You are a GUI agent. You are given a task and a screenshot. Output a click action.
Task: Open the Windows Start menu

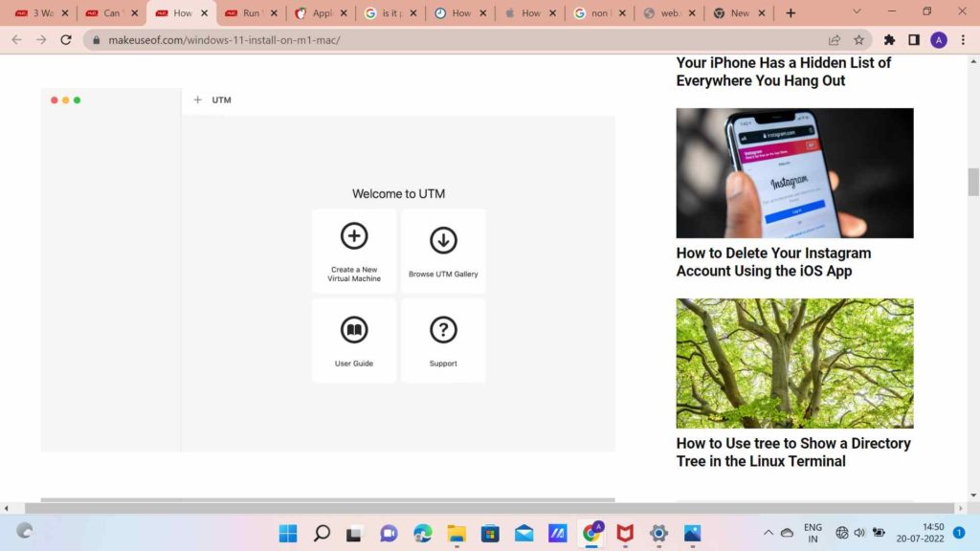pyautogui.click(x=288, y=533)
